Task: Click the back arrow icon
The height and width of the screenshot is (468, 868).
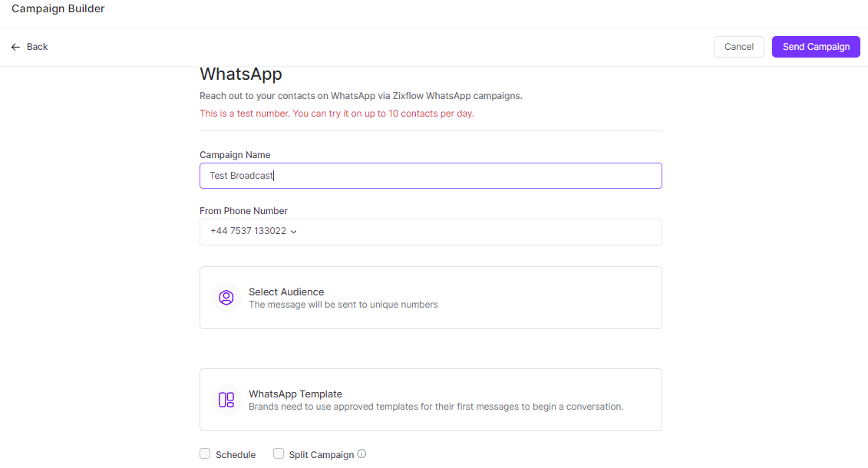Action: [x=15, y=46]
